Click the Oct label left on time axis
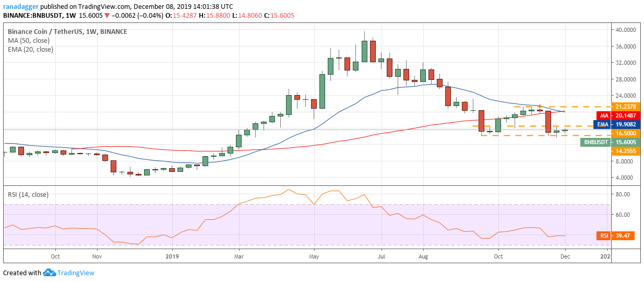Image resolution: width=644 pixels, height=282 pixels. click(55, 256)
